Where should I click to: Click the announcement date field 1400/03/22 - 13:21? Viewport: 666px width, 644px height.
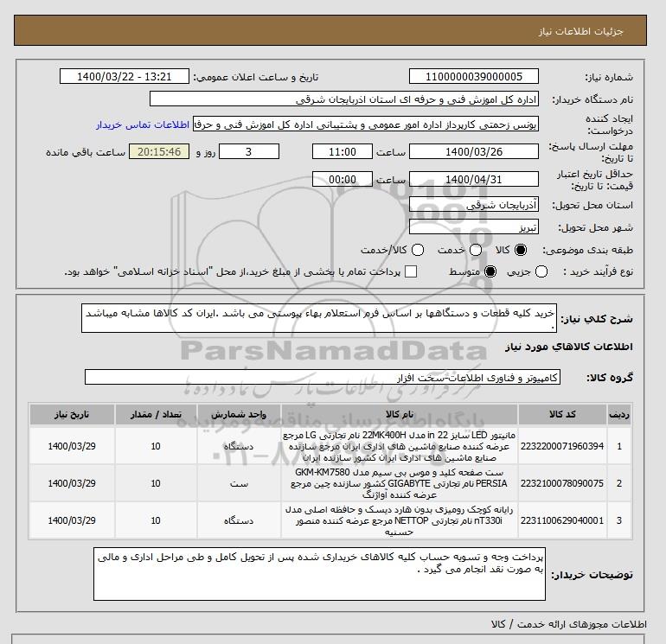point(124,76)
